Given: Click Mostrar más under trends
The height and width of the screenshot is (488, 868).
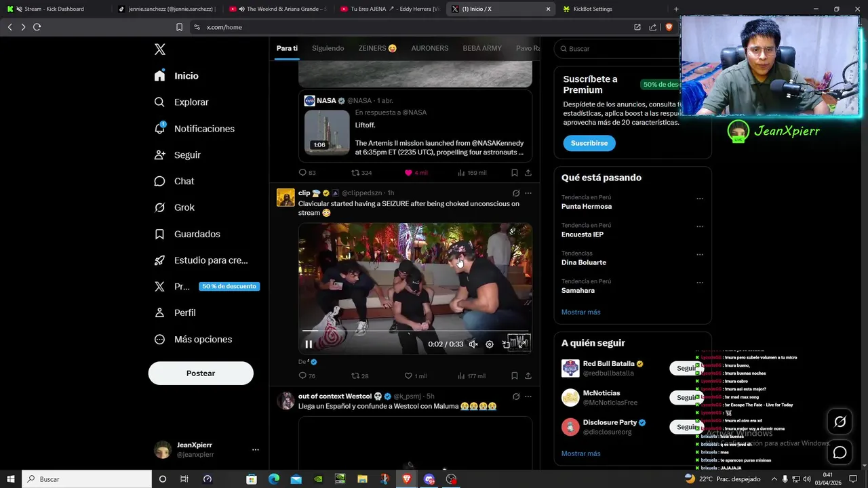Looking at the screenshot, I should pos(580,312).
